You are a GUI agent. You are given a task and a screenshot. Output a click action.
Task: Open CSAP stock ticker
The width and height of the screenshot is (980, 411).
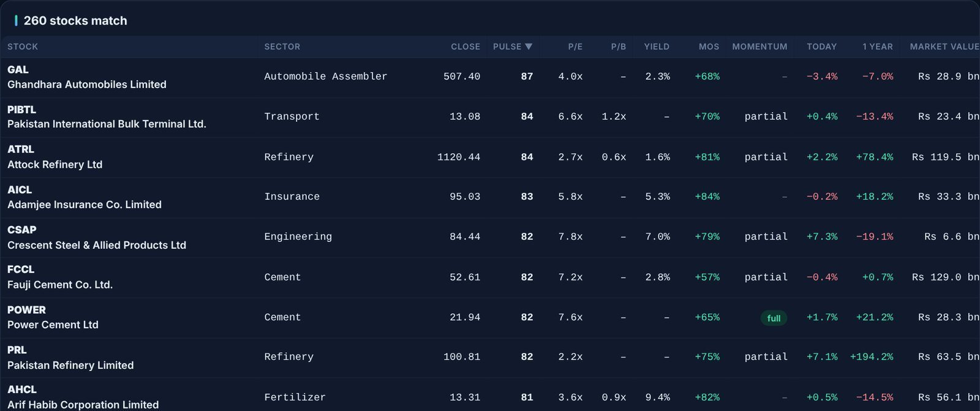pos(22,230)
